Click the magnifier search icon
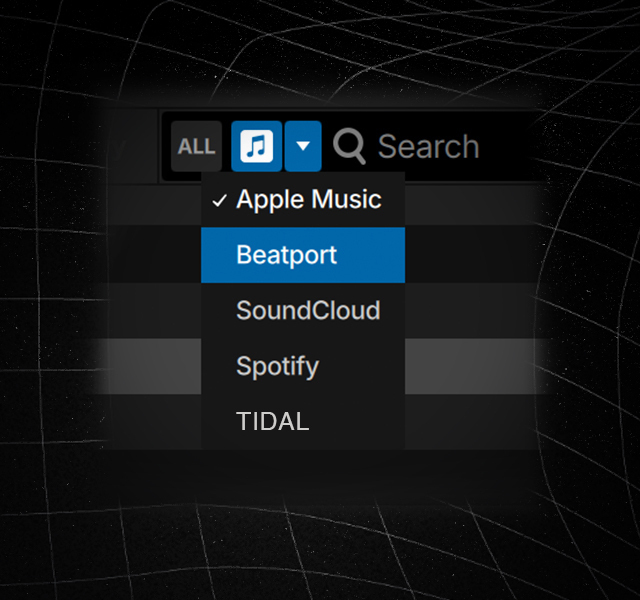 349,146
